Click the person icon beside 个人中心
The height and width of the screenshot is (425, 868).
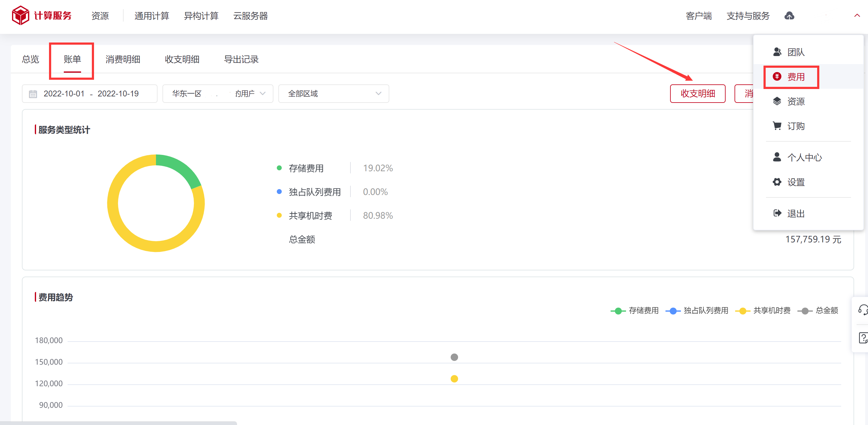[777, 157]
